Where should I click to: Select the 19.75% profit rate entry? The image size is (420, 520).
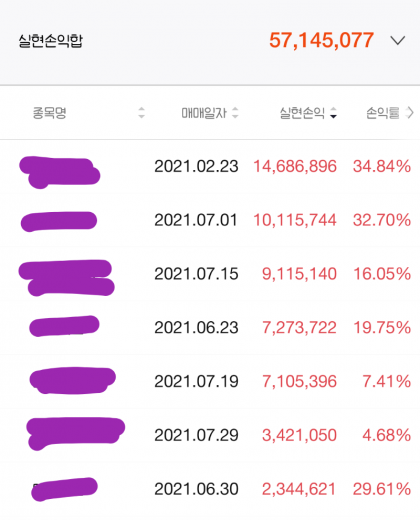tap(382, 328)
